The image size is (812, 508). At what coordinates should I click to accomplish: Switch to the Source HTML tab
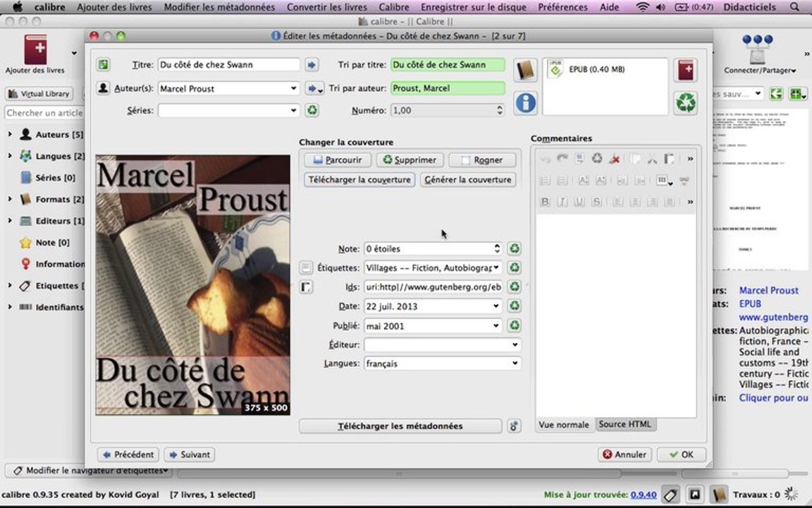coord(625,425)
